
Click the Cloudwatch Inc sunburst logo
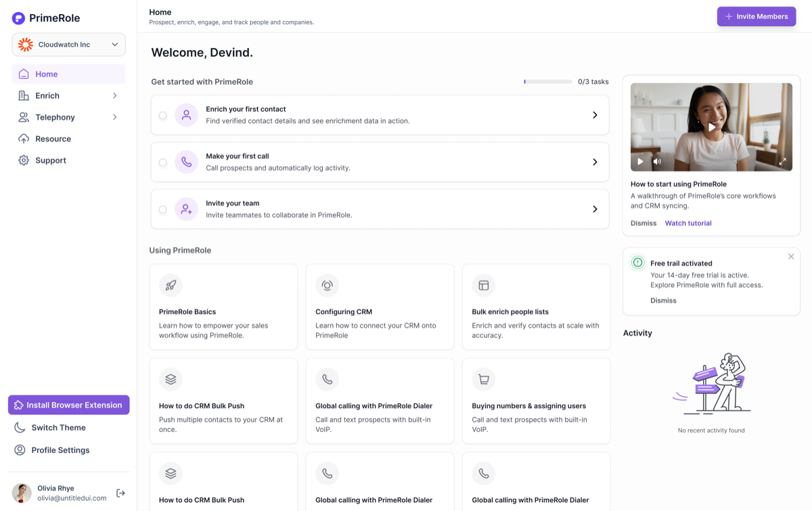pos(26,45)
